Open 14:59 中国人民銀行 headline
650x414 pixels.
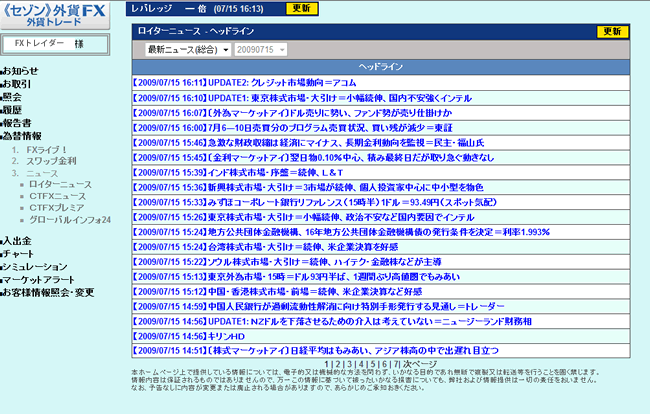coord(319,307)
